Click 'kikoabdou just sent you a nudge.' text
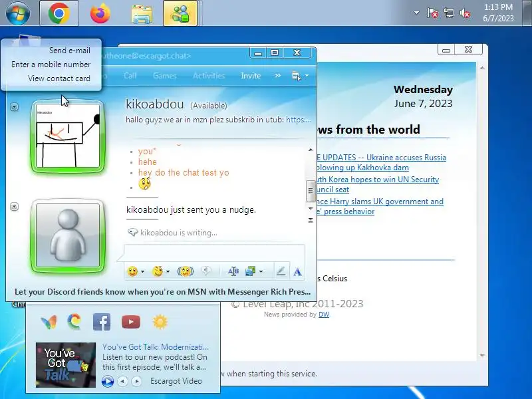532x399 pixels. [191, 209]
